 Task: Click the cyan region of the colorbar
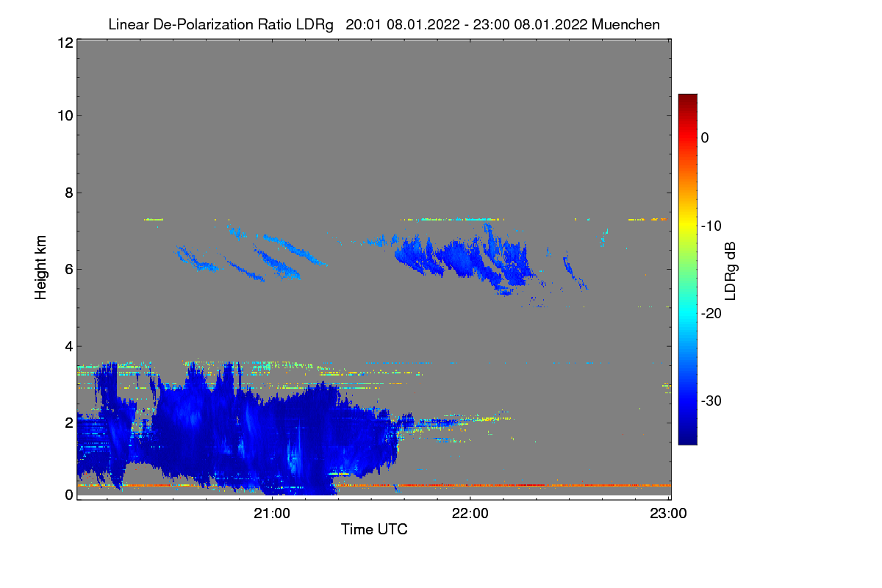click(x=687, y=312)
